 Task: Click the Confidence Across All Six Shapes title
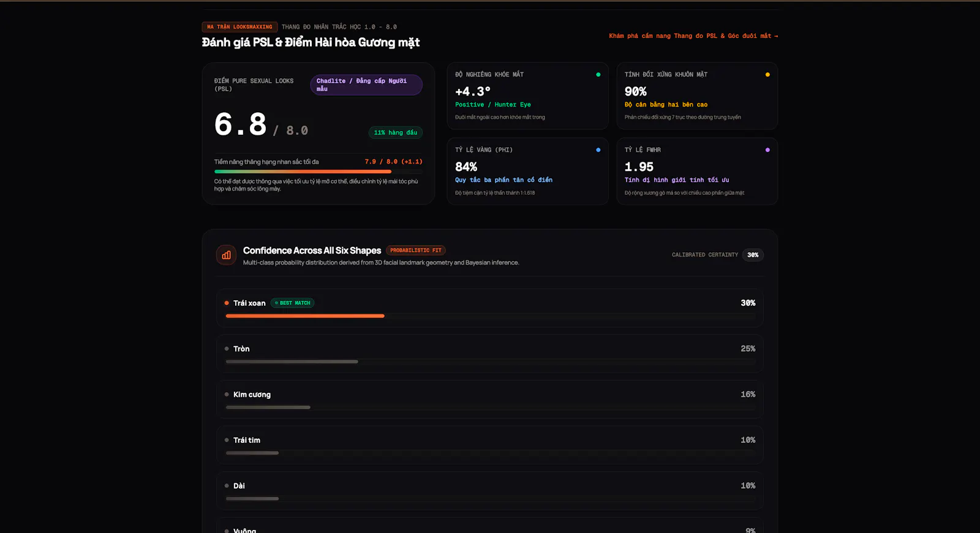click(312, 251)
